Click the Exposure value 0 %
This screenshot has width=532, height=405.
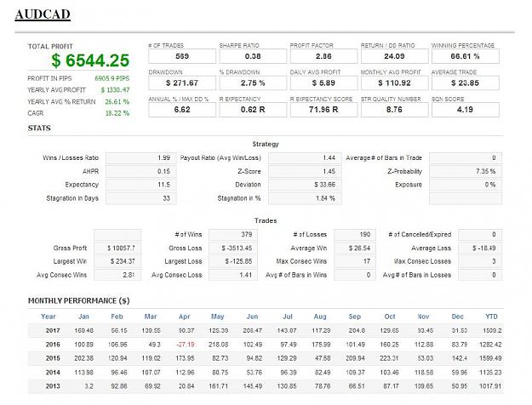(x=465, y=185)
